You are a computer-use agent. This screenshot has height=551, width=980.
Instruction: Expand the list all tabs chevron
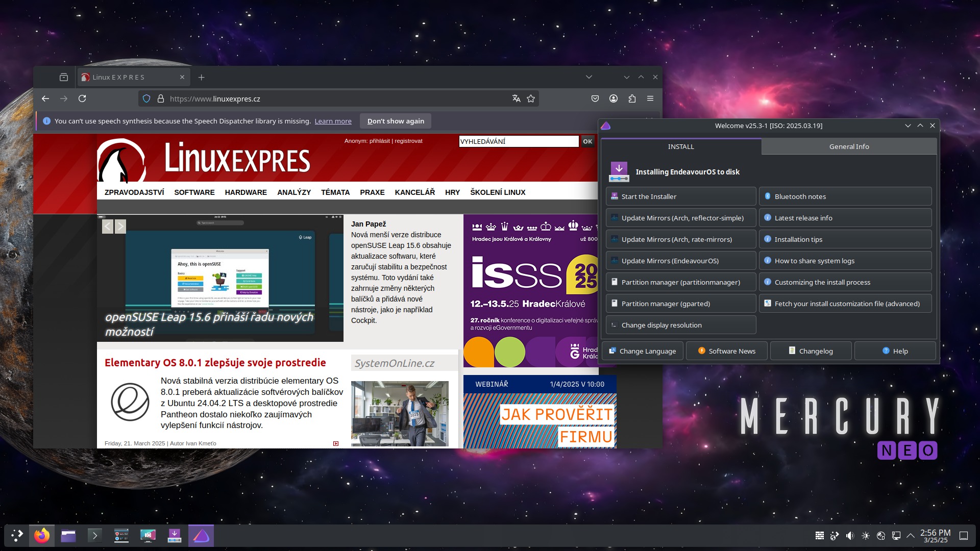(x=589, y=77)
